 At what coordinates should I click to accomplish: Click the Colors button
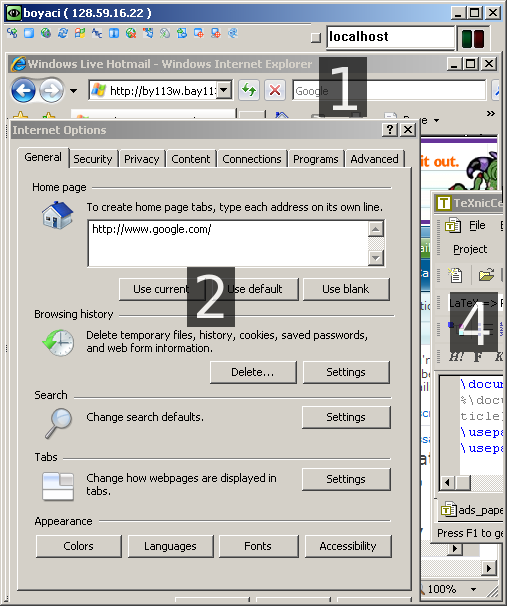(78, 546)
